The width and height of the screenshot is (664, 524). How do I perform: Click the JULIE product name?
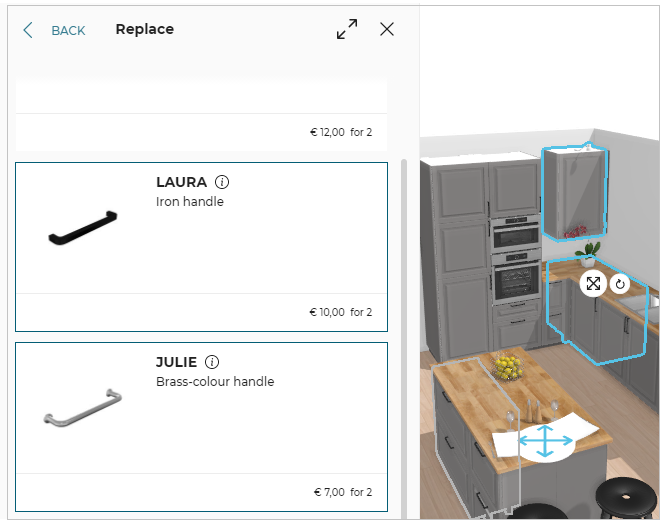click(x=176, y=362)
